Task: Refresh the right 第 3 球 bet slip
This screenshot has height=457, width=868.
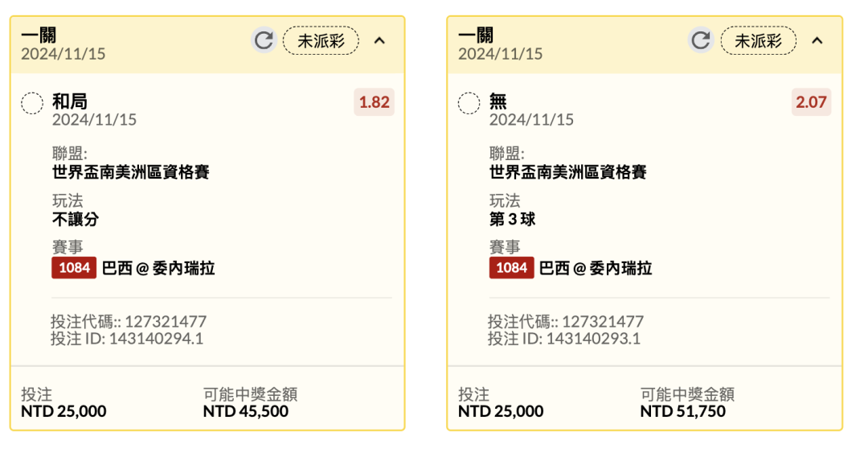Action: click(701, 40)
